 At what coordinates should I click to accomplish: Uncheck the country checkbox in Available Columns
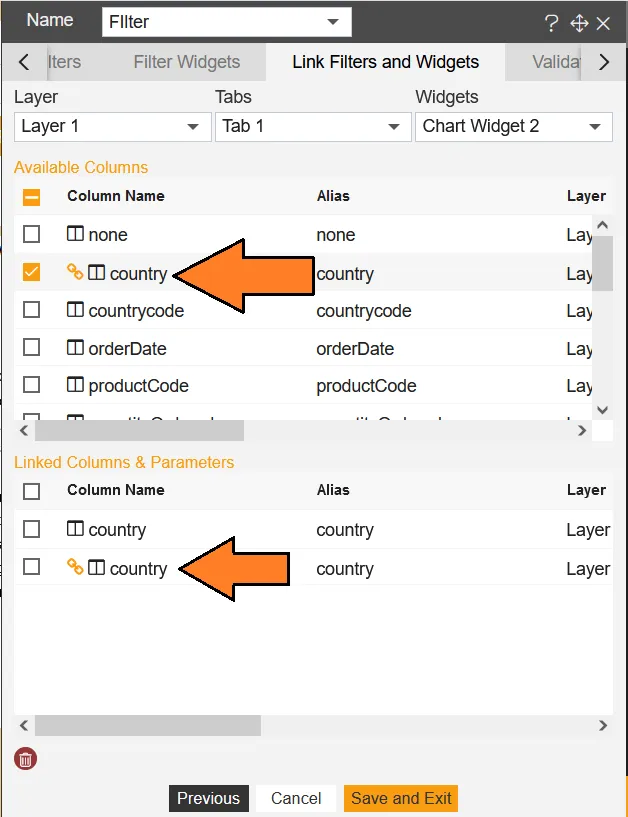pos(32,272)
